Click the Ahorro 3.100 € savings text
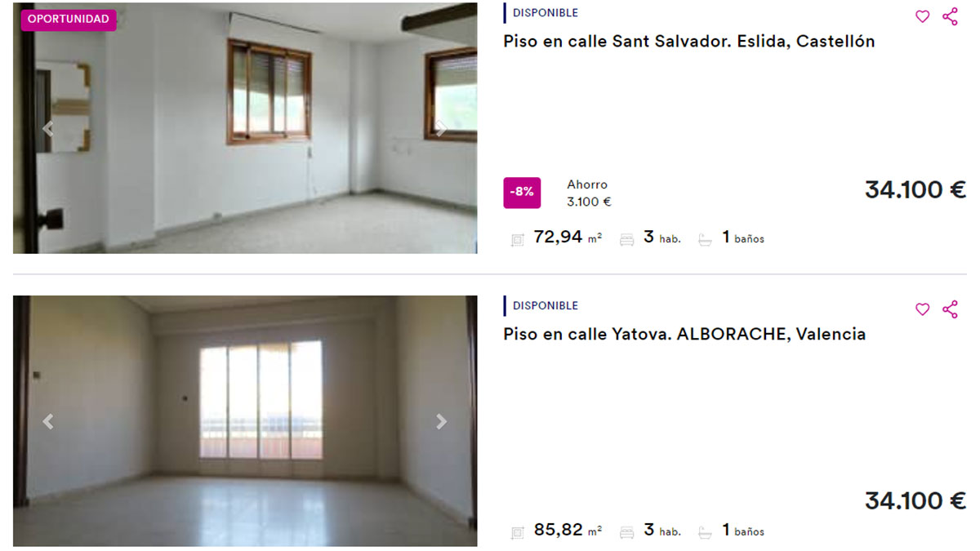The height and width of the screenshot is (551, 980). [589, 193]
